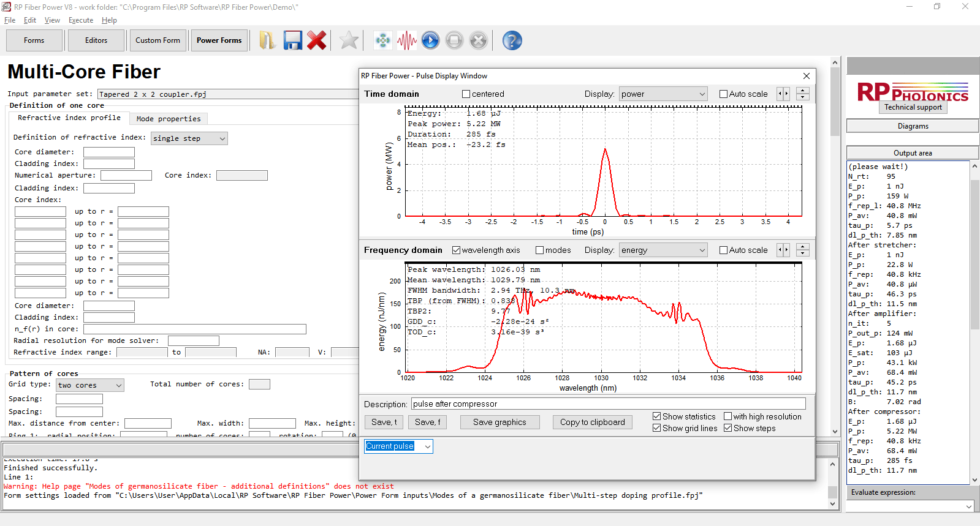The image size is (980, 526).
Task: Click the Description text field
Action: [x=609, y=404]
